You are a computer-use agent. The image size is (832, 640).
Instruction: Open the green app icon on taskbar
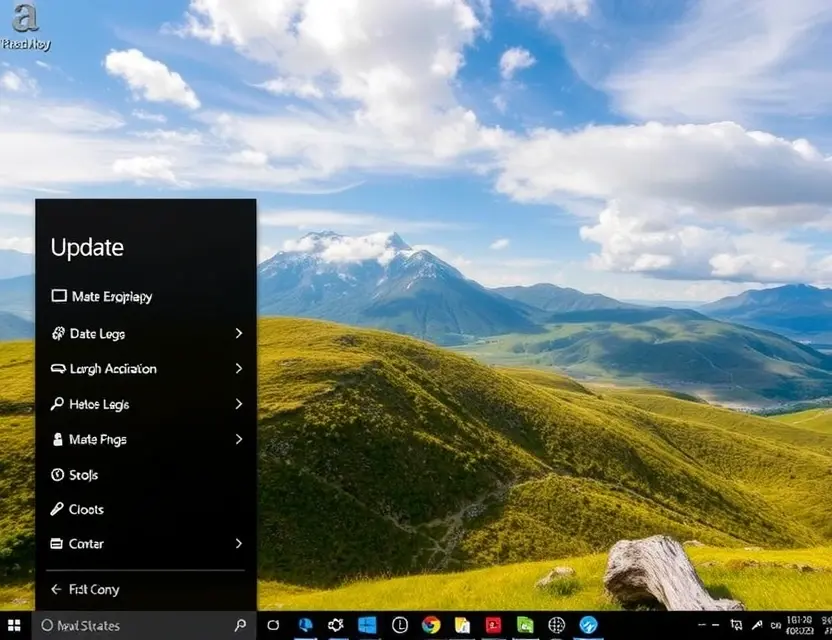[525, 625]
